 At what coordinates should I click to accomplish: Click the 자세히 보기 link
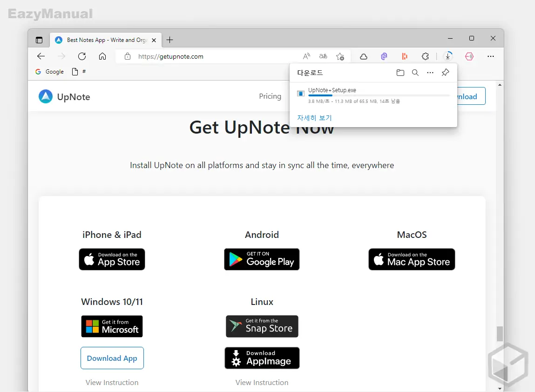click(314, 118)
